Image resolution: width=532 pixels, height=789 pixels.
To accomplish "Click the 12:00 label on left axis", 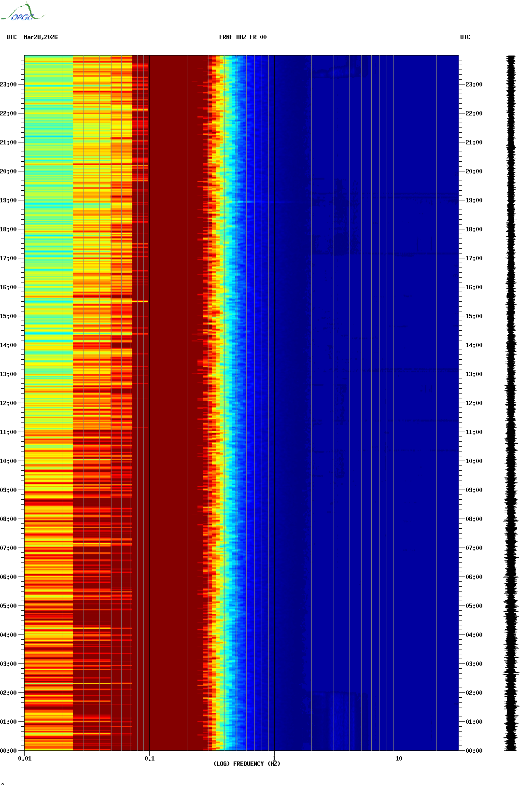I will pos(9,403).
